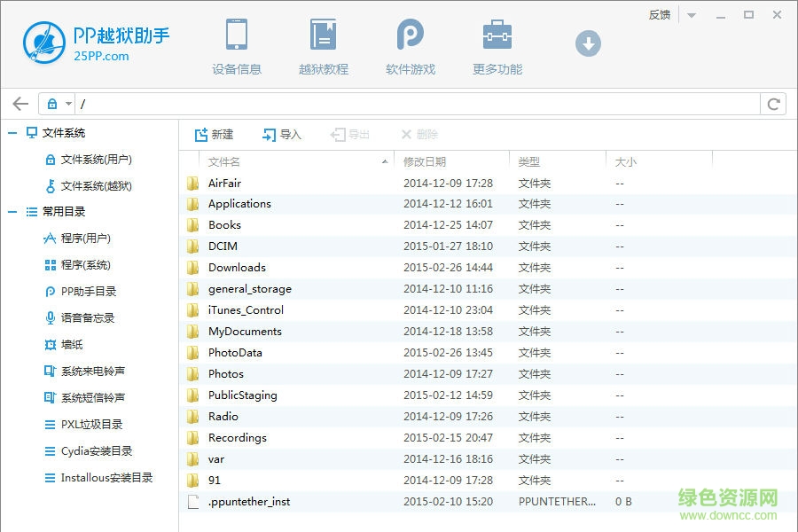Collapse the 常用目录 tree section
This screenshot has width=798, height=532.
pyautogui.click(x=12, y=212)
